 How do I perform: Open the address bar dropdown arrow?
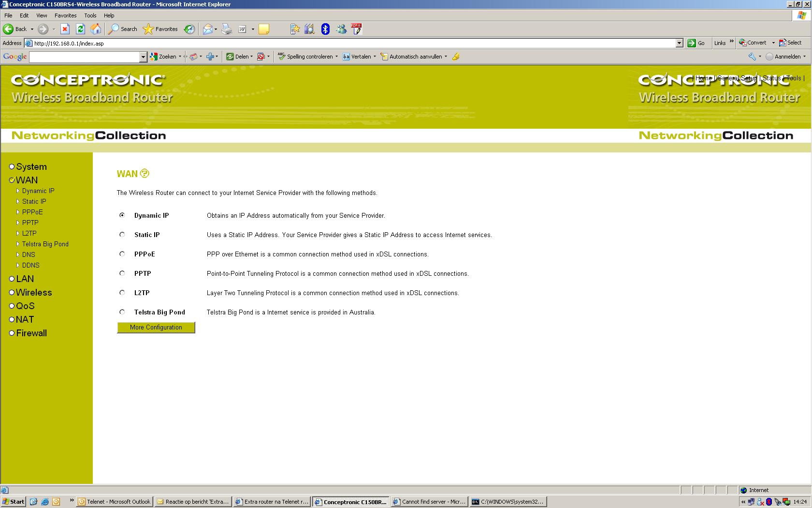coord(679,43)
